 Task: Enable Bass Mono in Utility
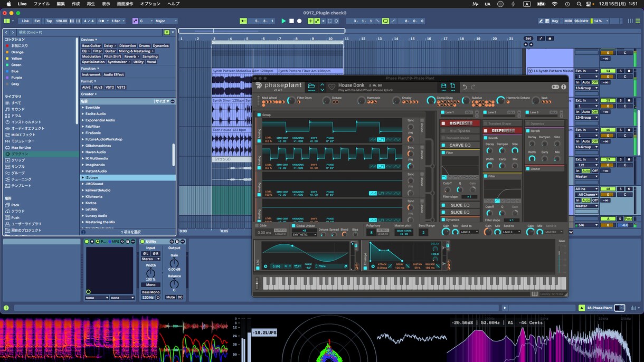coord(150,292)
